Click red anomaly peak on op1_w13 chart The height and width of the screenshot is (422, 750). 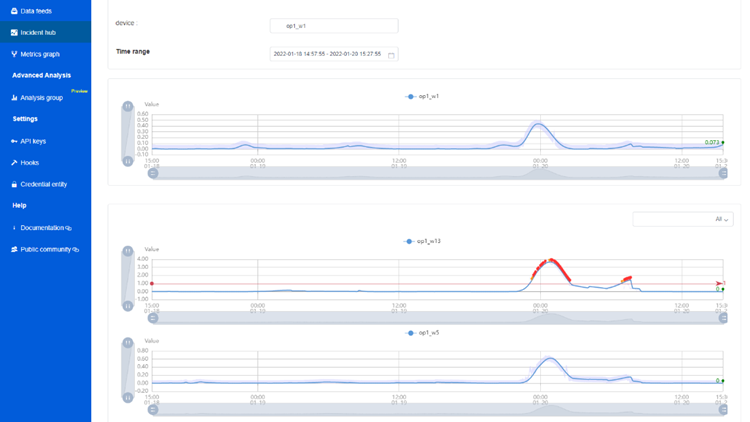[x=551, y=260]
